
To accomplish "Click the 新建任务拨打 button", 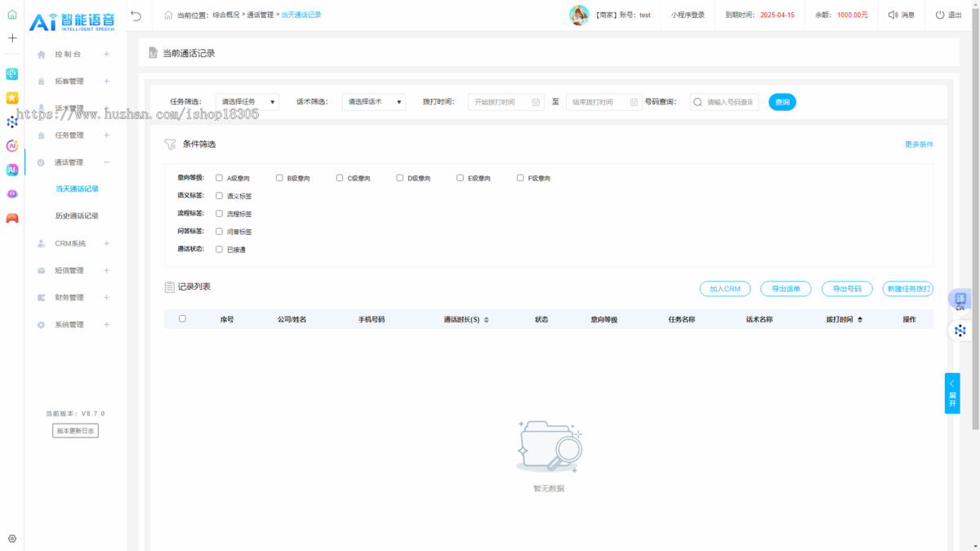I will tap(908, 289).
